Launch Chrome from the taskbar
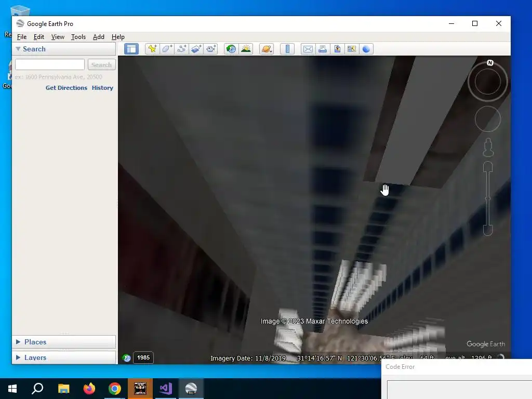Image resolution: width=532 pixels, height=399 pixels. tap(115, 389)
